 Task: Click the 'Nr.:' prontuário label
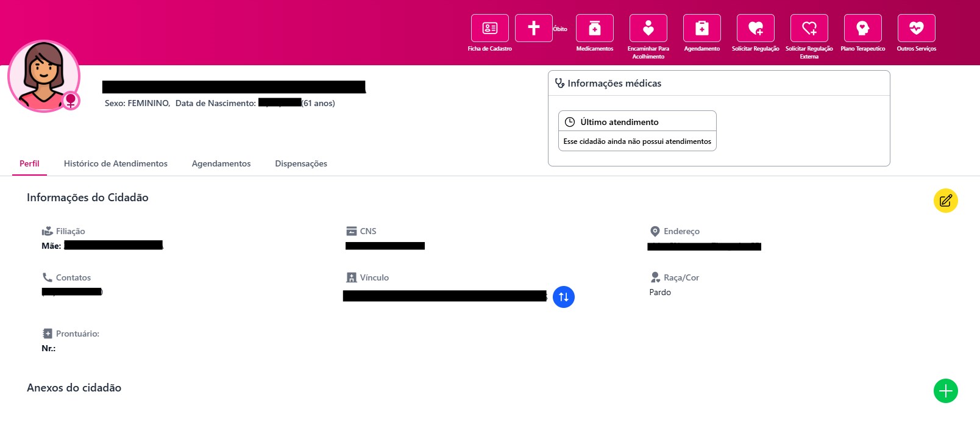coord(49,348)
